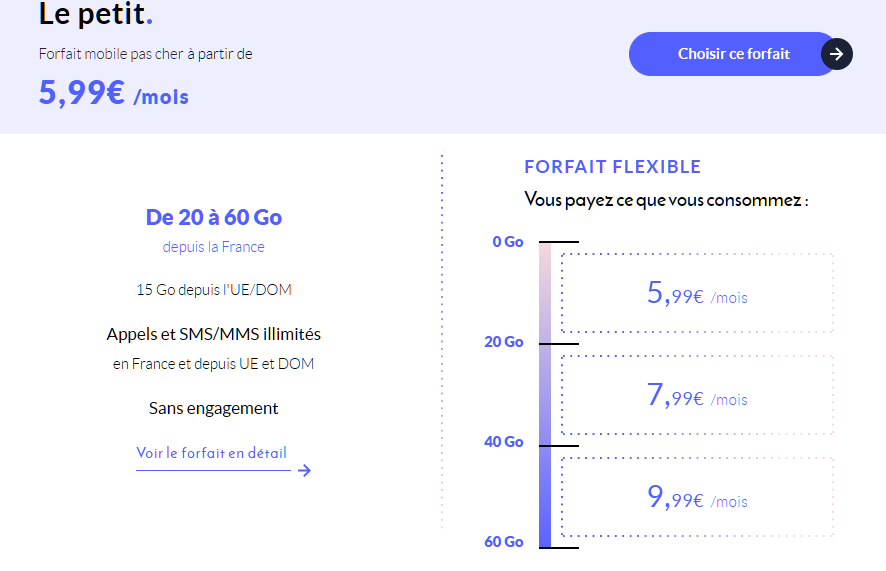Viewport: 886px width, 571px height.
Task: Click the "Le petit." plan title
Action: 96,15
